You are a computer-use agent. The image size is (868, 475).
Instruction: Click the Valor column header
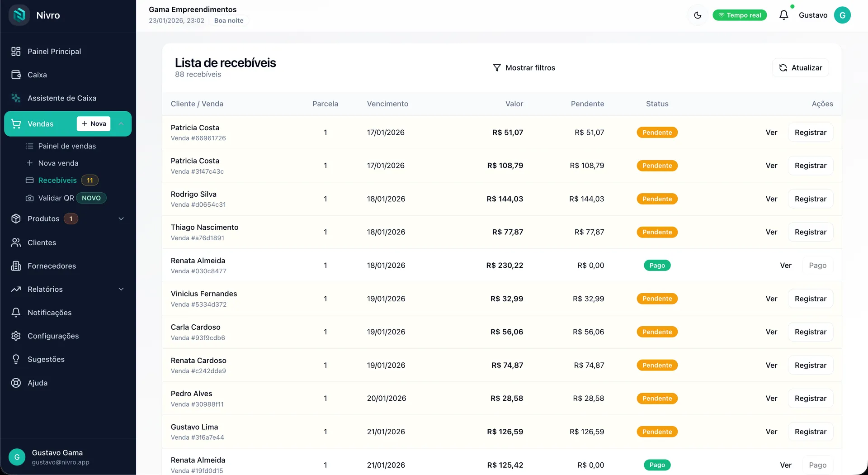(514, 104)
